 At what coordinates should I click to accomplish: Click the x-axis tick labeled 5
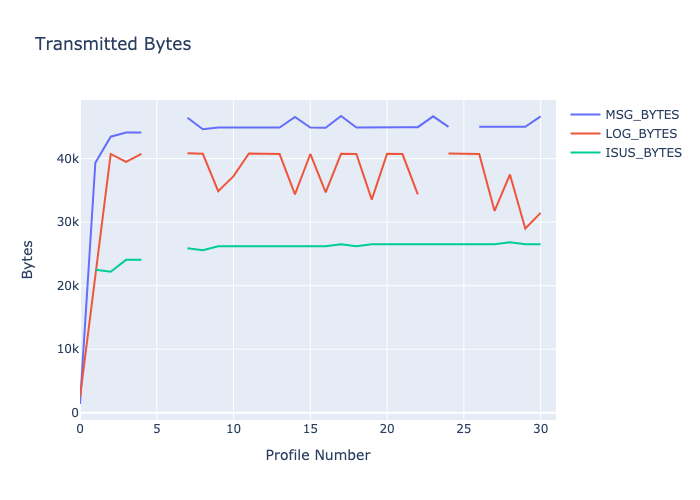coord(157,428)
